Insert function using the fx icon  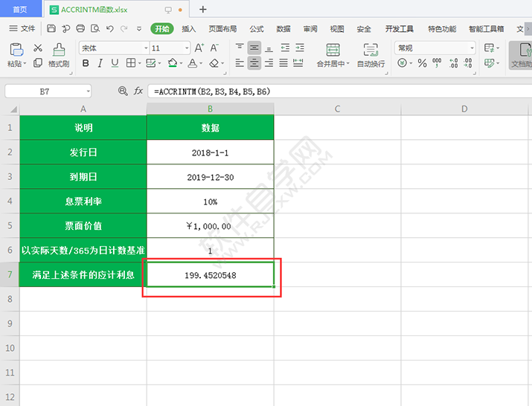coord(138,91)
